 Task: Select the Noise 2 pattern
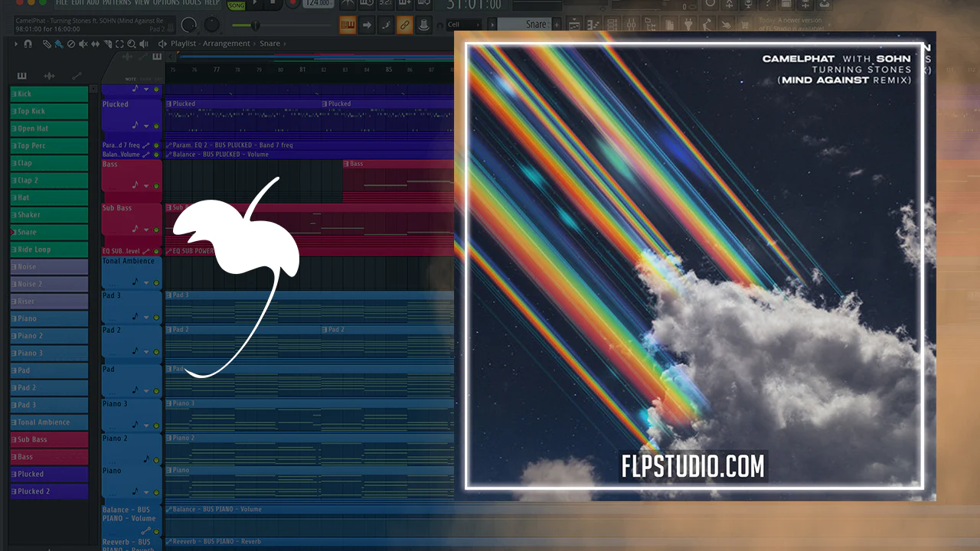point(49,284)
